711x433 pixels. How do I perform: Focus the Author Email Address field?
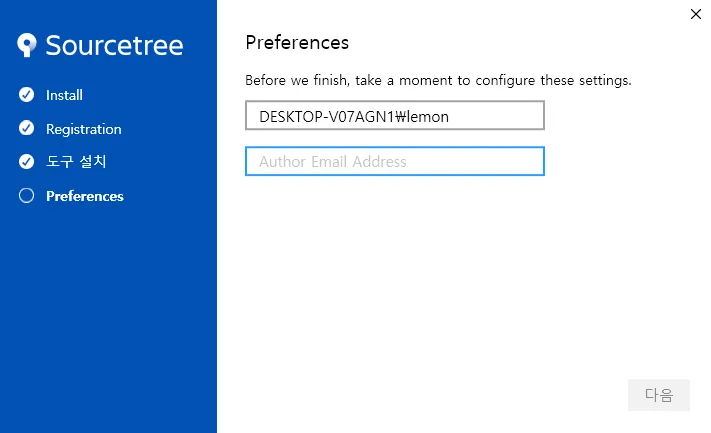tap(394, 161)
